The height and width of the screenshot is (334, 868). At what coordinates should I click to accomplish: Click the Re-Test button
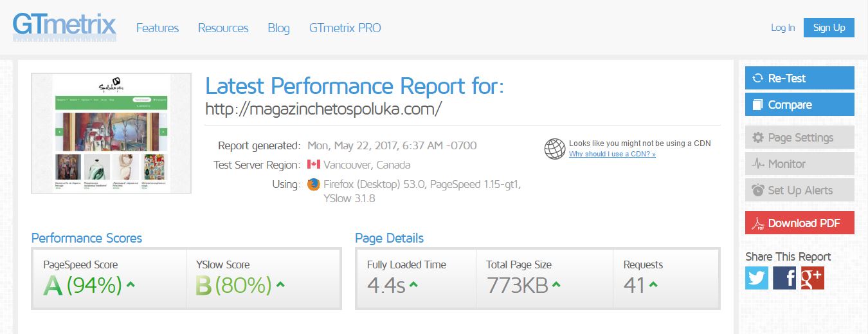coord(800,79)
